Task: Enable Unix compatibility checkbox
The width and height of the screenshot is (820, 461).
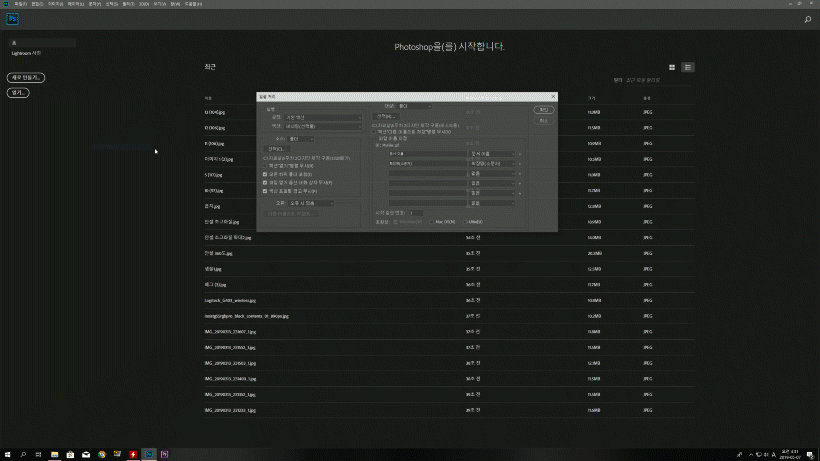Action: coord(465,222)
